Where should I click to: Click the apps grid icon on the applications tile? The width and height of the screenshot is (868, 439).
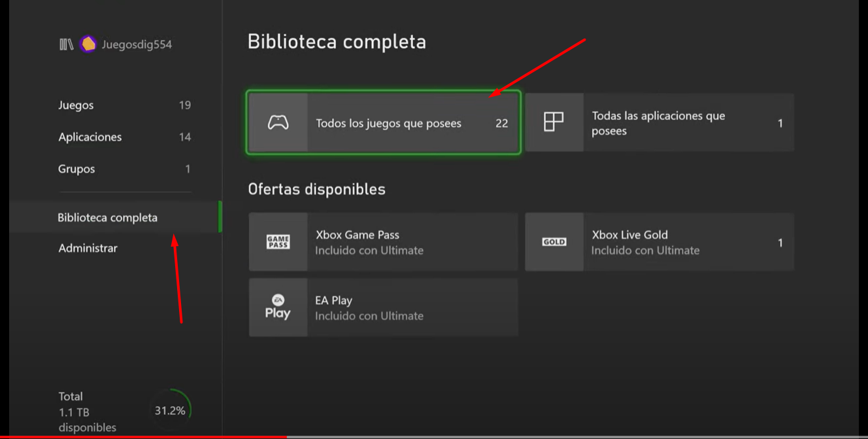pyautogui.click(x=554, y=122)
